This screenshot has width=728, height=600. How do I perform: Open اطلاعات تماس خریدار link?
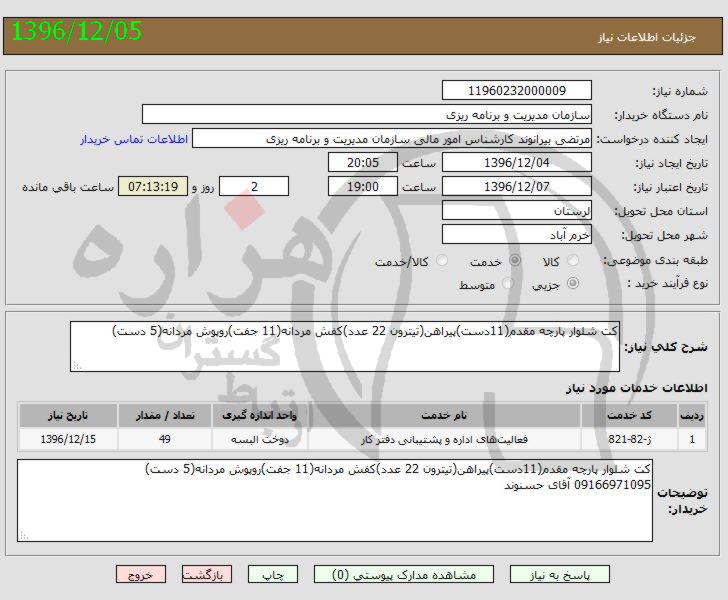134,139
